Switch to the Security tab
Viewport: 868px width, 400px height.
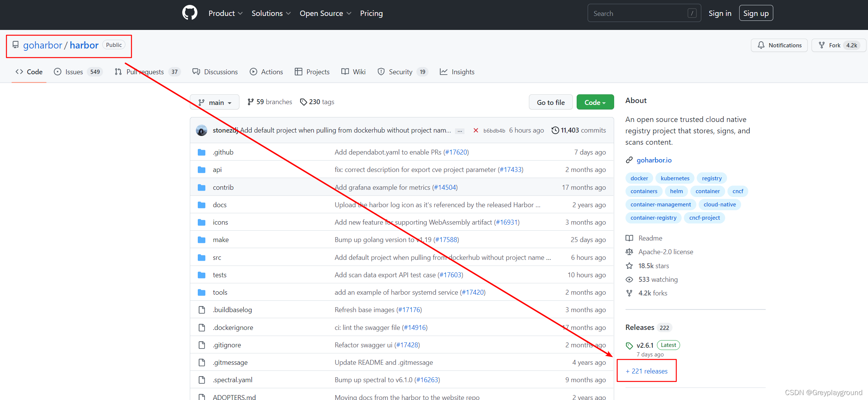coord(403,72)
